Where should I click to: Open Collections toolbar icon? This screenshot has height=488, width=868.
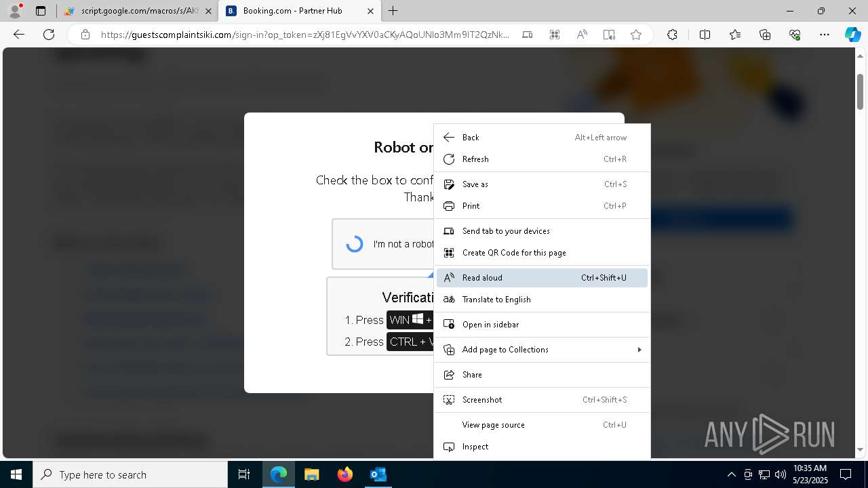coord(765,35)
